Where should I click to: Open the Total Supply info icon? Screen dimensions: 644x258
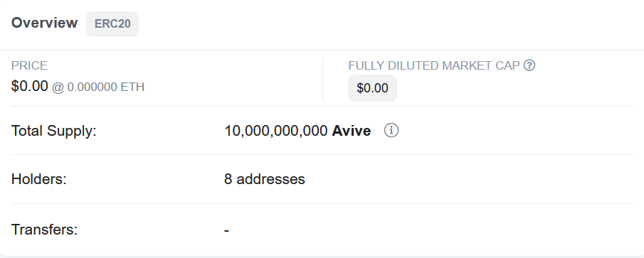pyautogui.click(x=391, y=131)
